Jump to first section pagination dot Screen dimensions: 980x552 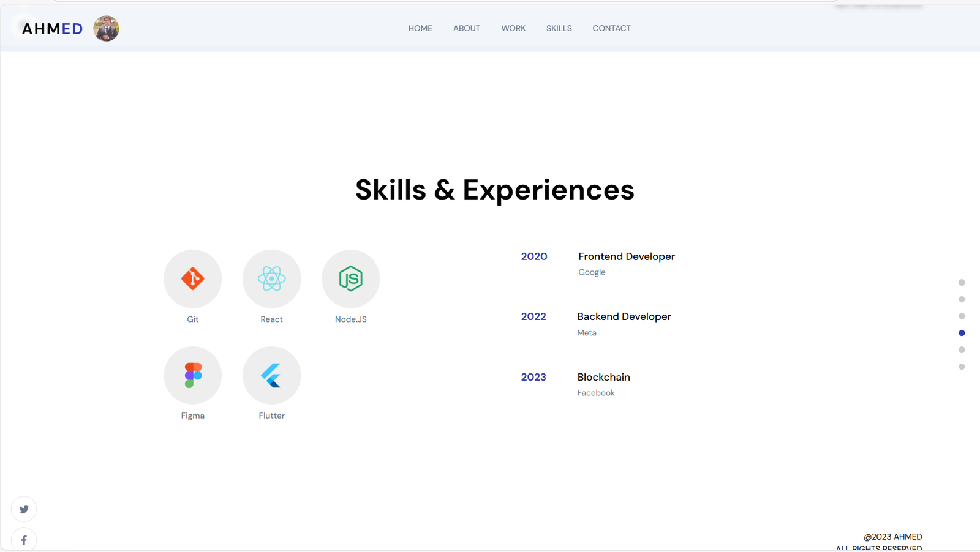point(962,283)
